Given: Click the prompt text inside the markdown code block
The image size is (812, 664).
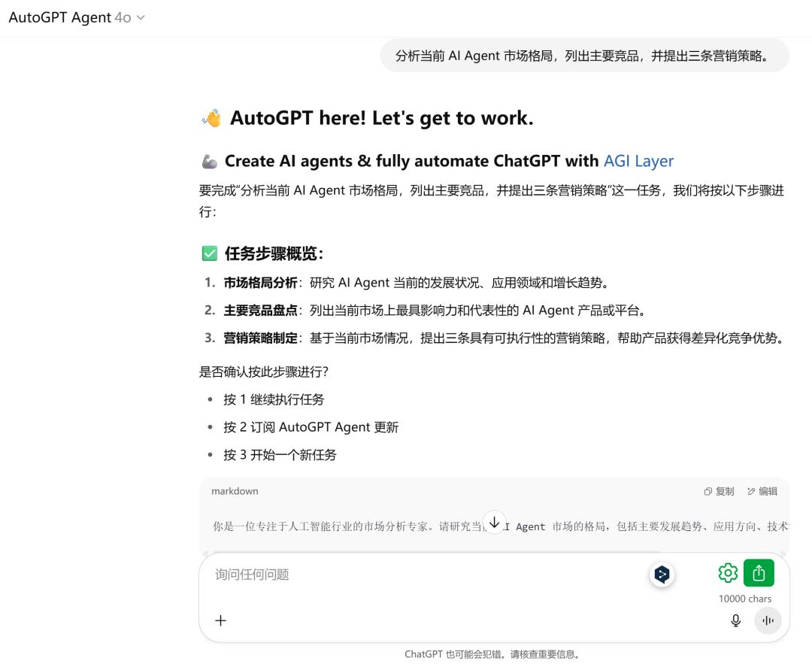Looking at the screenshot, I should click(500, 526).
